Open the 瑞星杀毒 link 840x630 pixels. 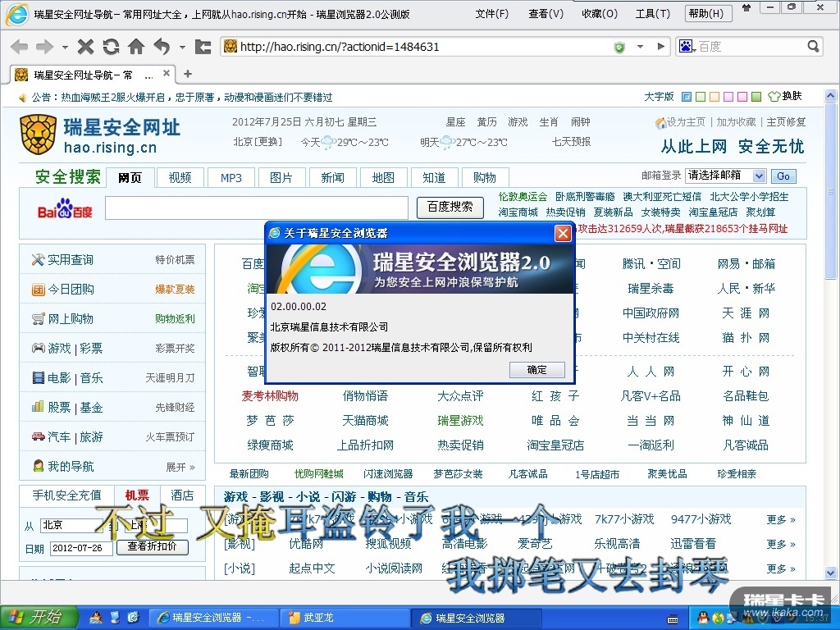pos(651,289)
